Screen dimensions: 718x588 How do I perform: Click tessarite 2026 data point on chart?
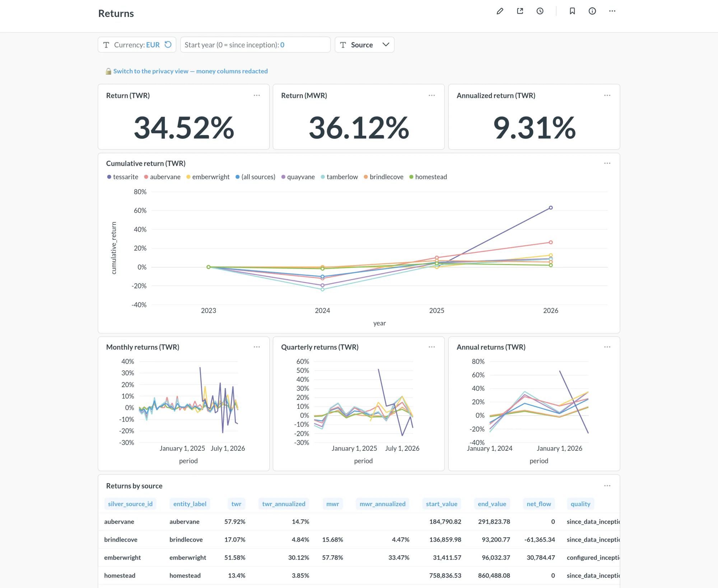(551, 208)
